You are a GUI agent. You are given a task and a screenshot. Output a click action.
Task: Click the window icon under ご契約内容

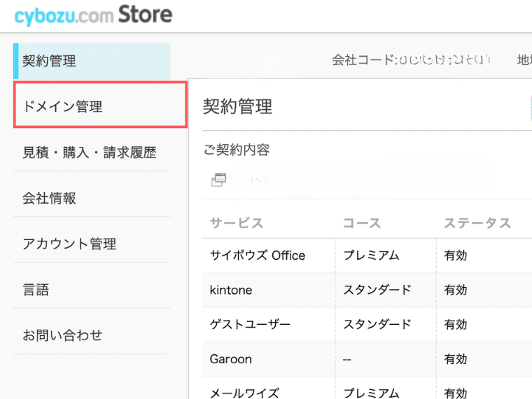219,179
